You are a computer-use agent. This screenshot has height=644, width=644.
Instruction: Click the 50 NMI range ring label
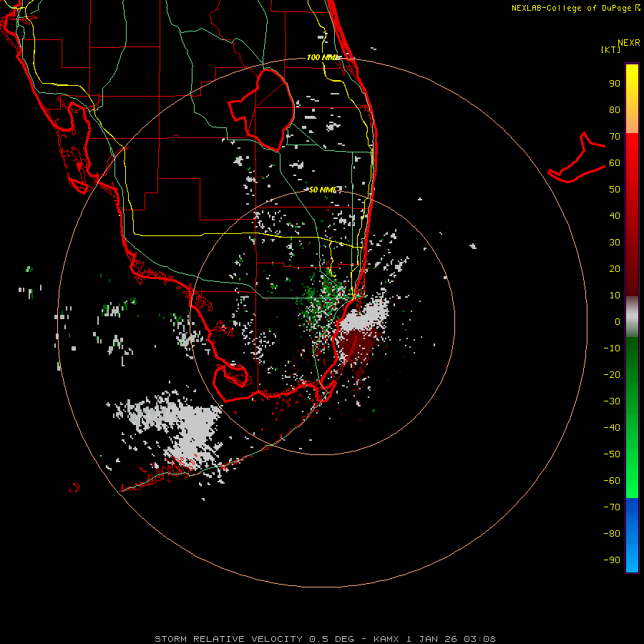click(x=323, y=190)
